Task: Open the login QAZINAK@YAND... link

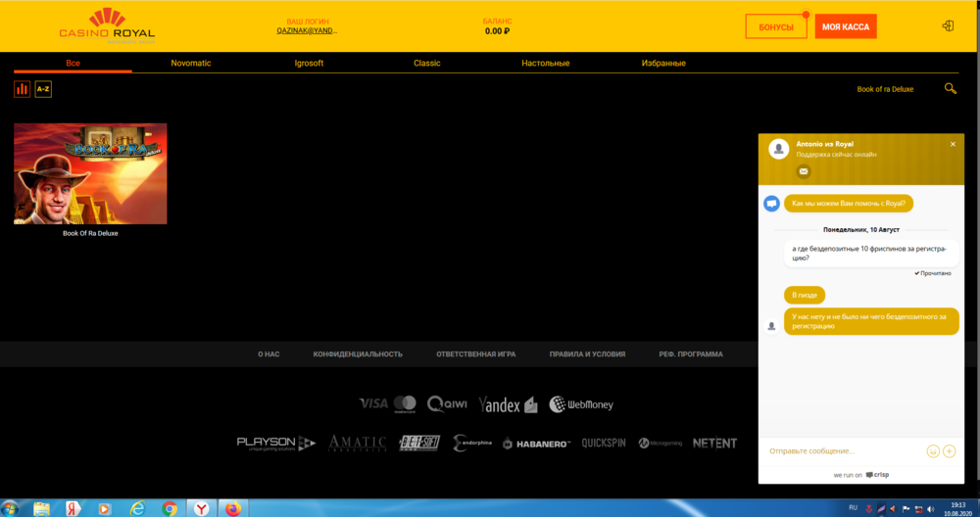Action: point(307,30)
